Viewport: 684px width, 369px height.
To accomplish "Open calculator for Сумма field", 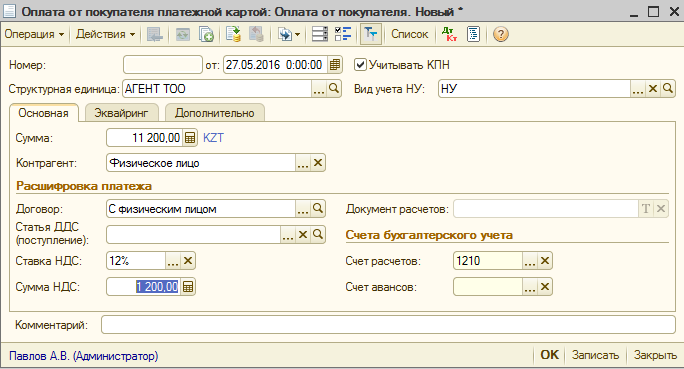I will [x=190, y=138].
